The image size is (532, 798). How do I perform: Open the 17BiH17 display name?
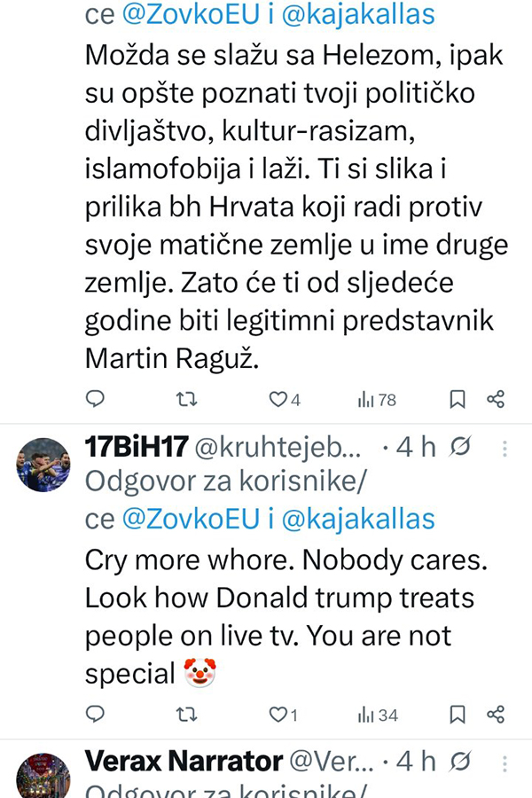click(x=134, y=448)
